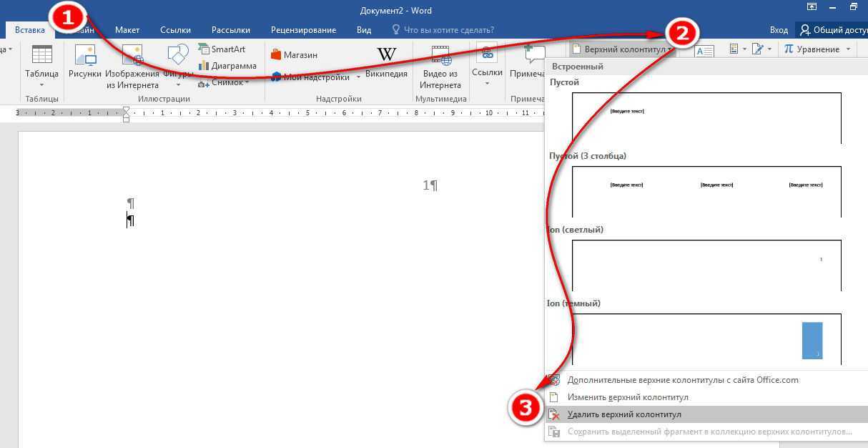Screen dimensions: 868x448
Task: Open the Ссылки links group button
Action: point(487,66)
